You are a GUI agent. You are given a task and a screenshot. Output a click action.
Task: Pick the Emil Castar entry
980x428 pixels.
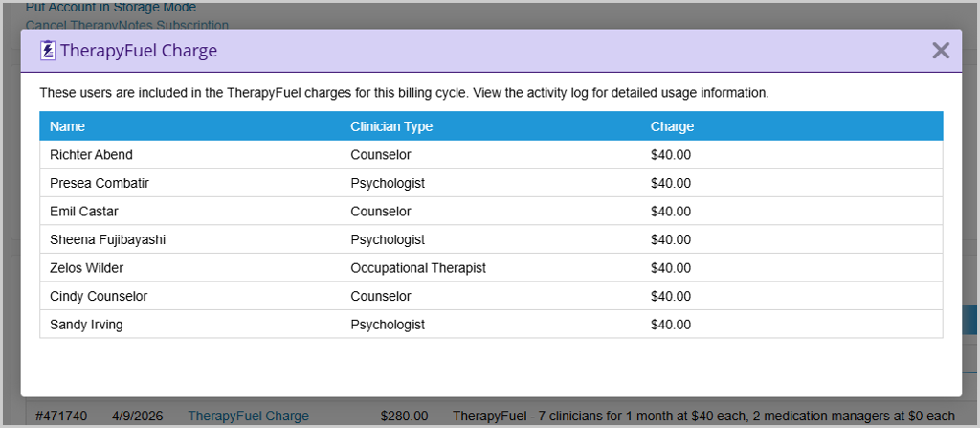click(x=83, y=212)
